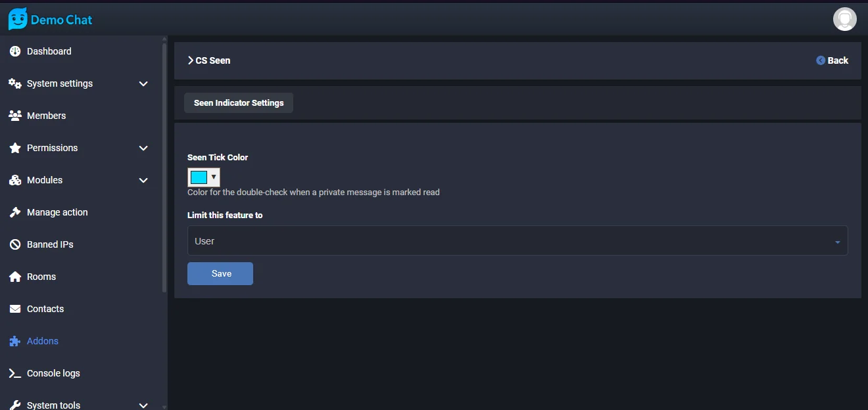Click the sidebar vertical scrollbar
868x410 pixels.
click(x=164, y=164)
